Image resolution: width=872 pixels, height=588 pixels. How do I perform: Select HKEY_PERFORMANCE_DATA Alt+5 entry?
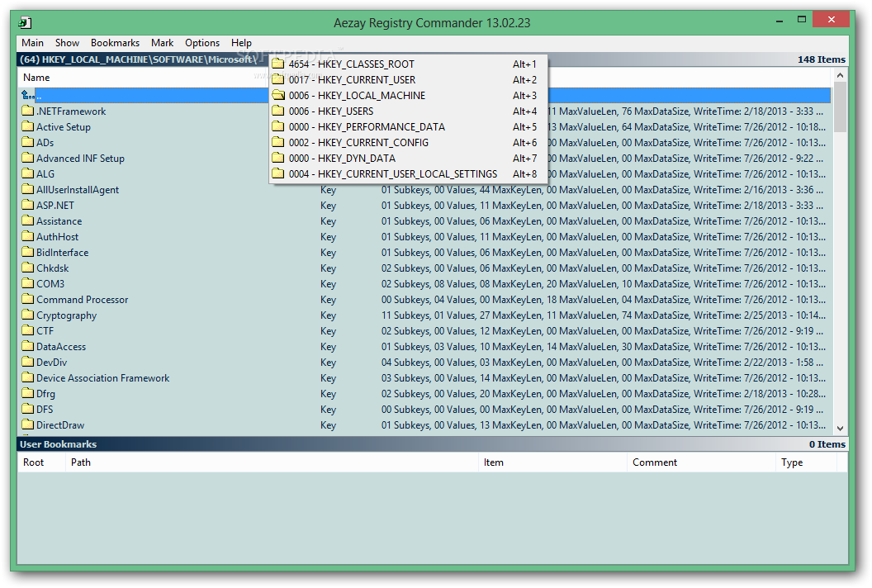coord(408,127)
